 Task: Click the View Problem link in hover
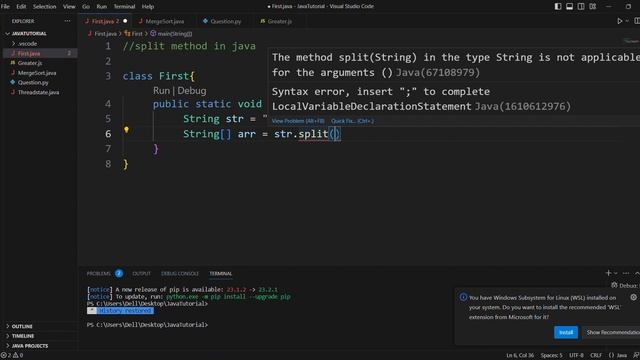(298, 121)
